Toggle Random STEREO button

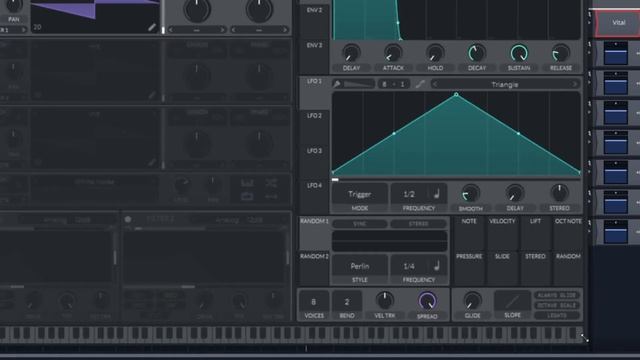pos(418,224)
